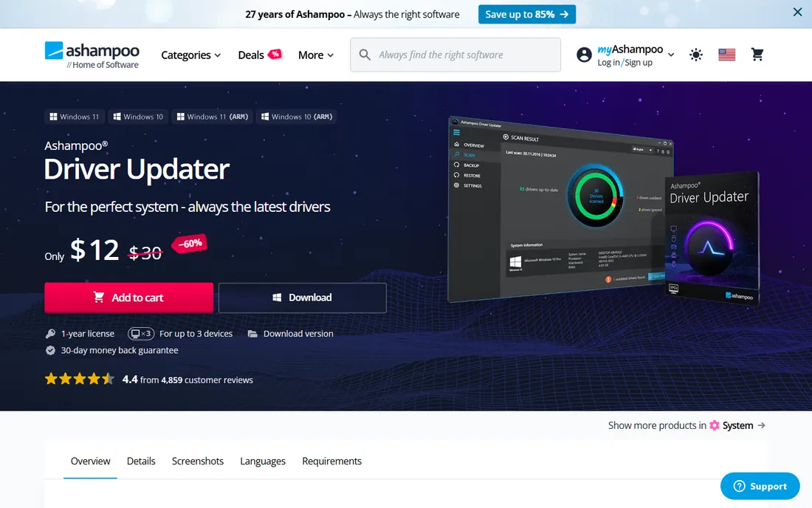Screen dimensions: 812x508
Task: Switch to the Screenshots tab
Action: [x=198, y=461]
